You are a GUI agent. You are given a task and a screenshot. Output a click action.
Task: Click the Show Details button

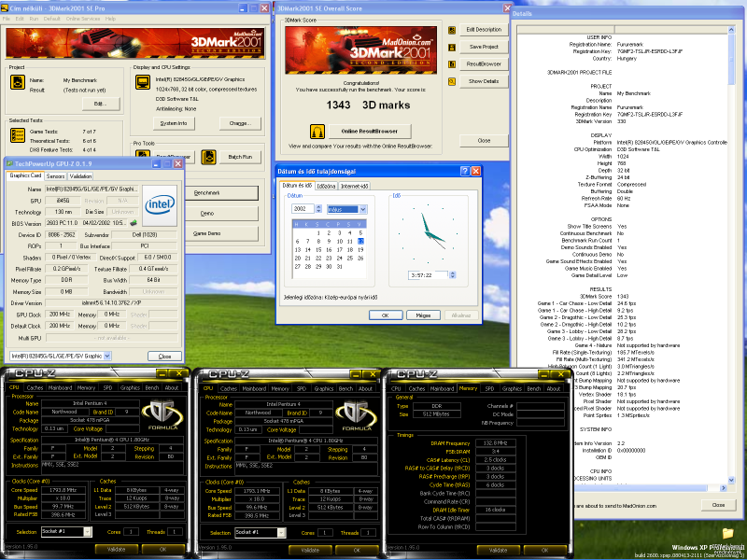pos(484,81)
